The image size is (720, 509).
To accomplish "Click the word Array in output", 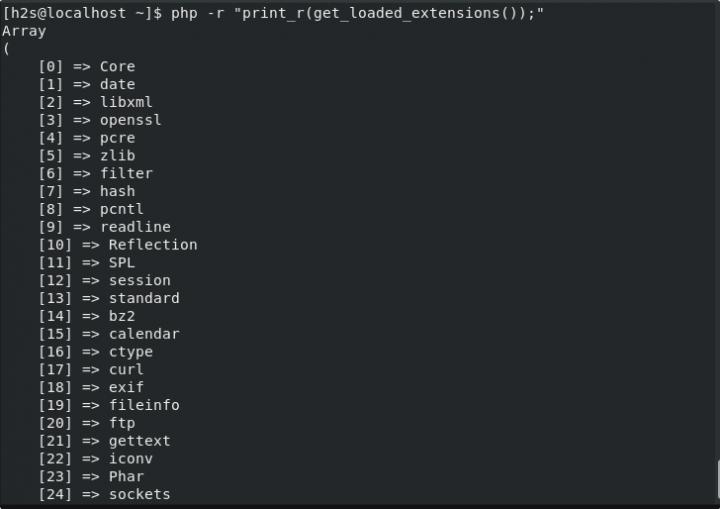I will pos(24,31).
